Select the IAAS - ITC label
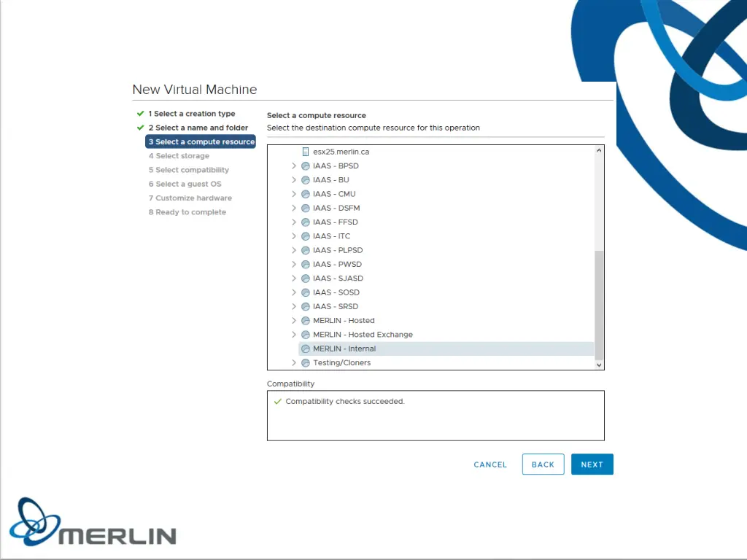This screenshot has width=747, height=560. point(332,236)
